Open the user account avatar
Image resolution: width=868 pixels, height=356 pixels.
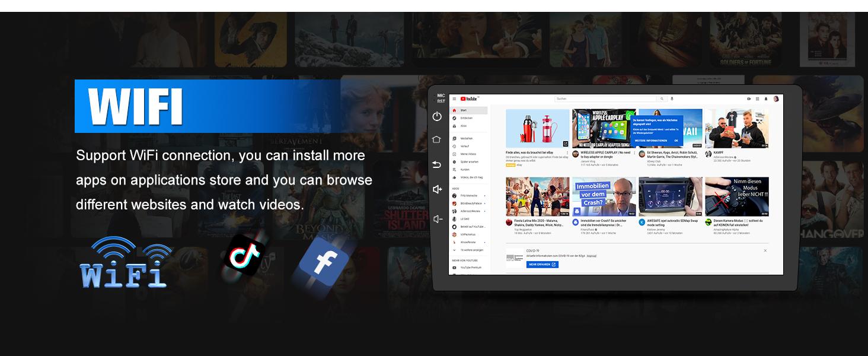(x=776, y=98)
